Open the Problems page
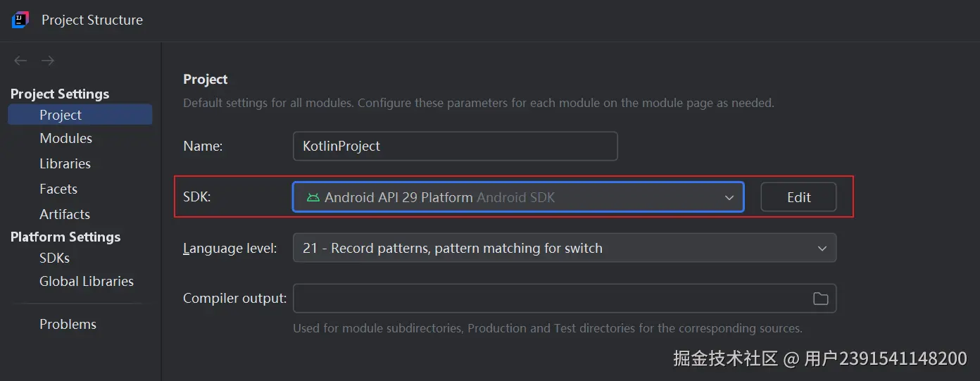The image size is (980, 381). pyautogui.click(x=68, y=324)
